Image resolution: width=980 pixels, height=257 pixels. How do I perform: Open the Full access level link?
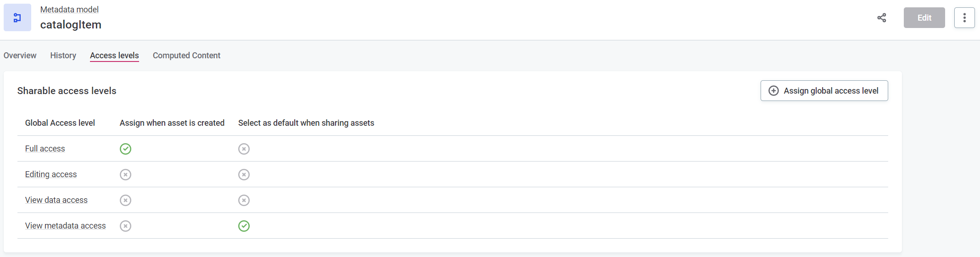pyautogui.click(x=45, y=149)
